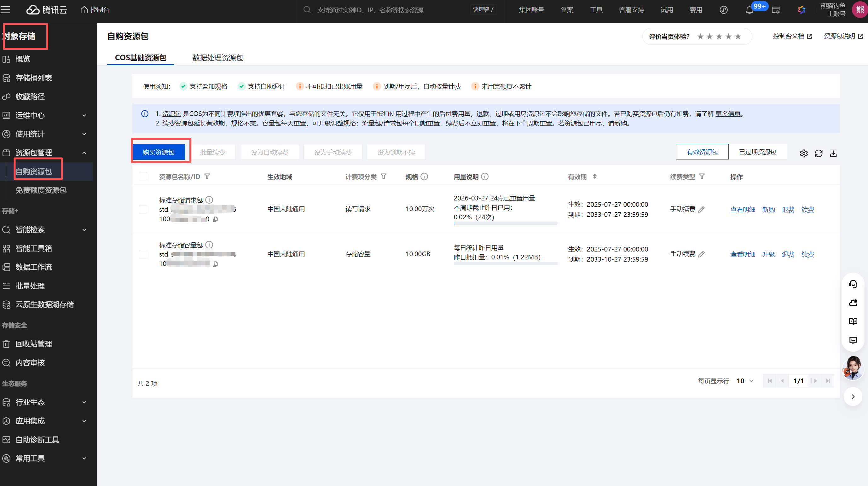Select all rows checkbox in header
This screenshot has height=486, width=868.
click(143, 176)
